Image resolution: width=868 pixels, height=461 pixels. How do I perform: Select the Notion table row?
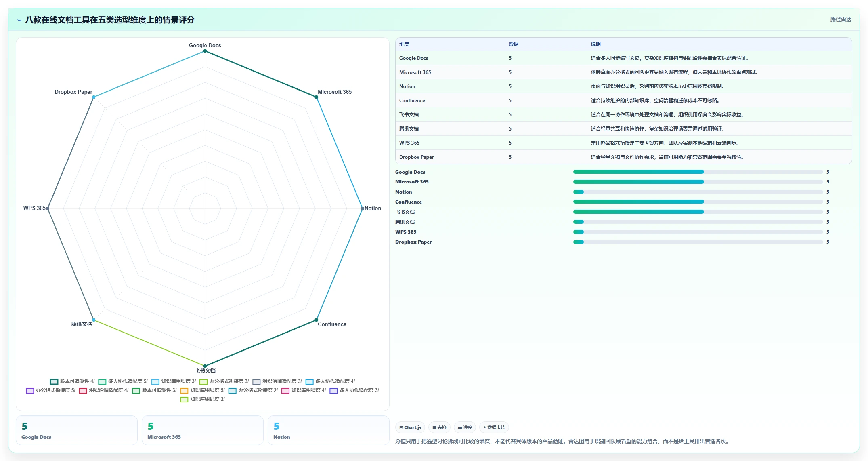[623, 86]
